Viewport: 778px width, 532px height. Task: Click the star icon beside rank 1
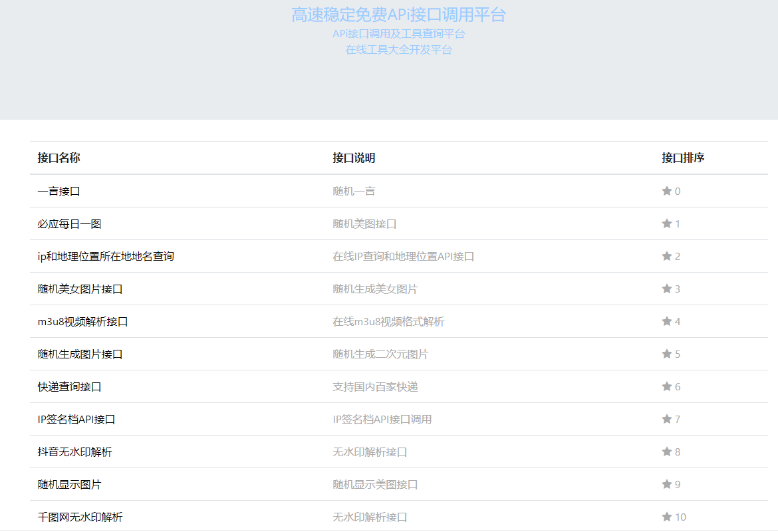point(666,223)
